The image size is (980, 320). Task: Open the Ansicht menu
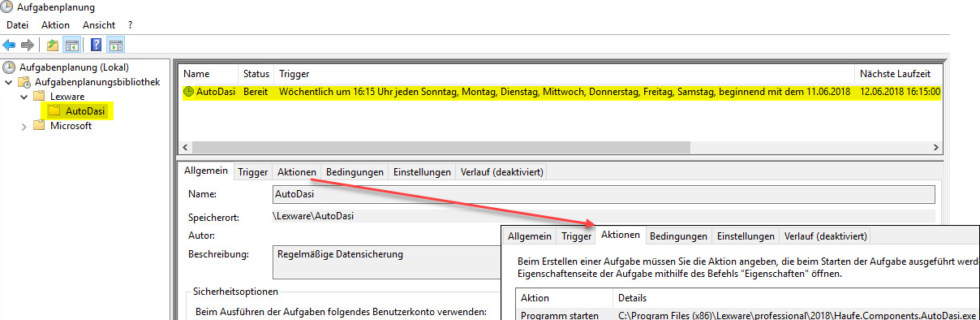coord(99,25)
